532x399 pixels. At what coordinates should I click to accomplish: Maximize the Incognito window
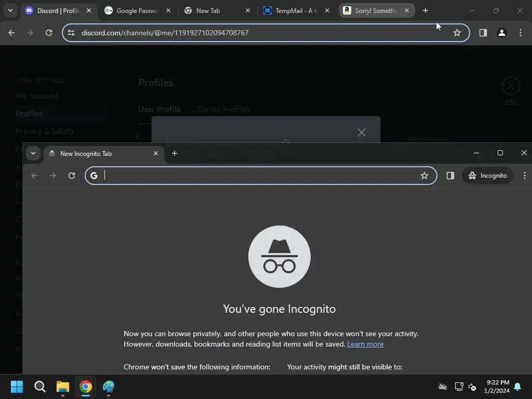(500, 153)
